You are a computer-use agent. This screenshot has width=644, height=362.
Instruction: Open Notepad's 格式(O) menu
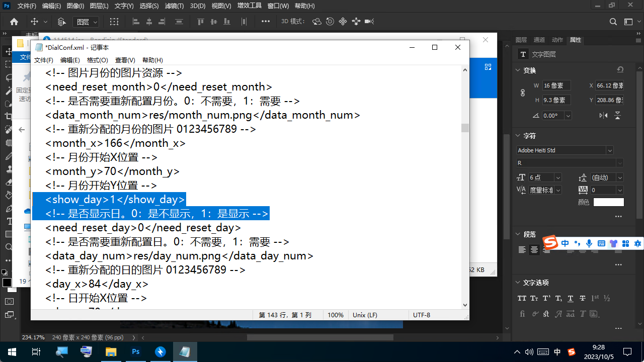pos(97,60)
